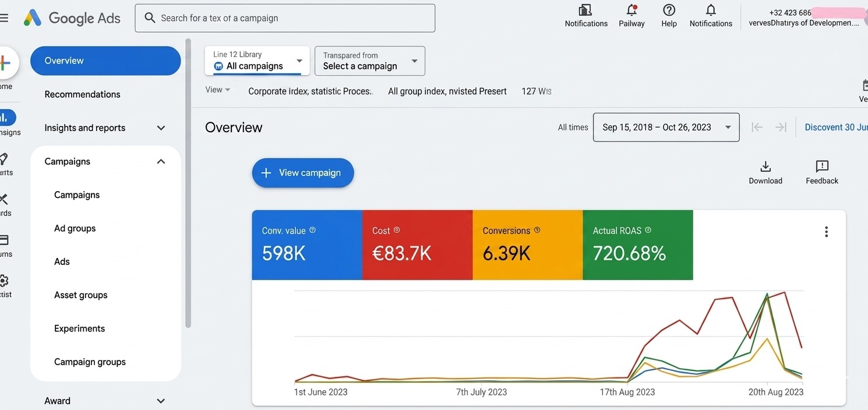The image size is (868, 410).
Task: Open the date range Sep 15, 2018 dropdown
Action: click(666, 127)
